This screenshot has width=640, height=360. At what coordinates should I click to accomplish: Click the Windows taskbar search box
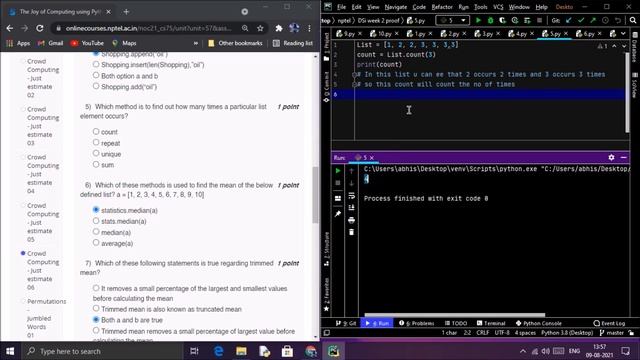[x=101, y=351]
